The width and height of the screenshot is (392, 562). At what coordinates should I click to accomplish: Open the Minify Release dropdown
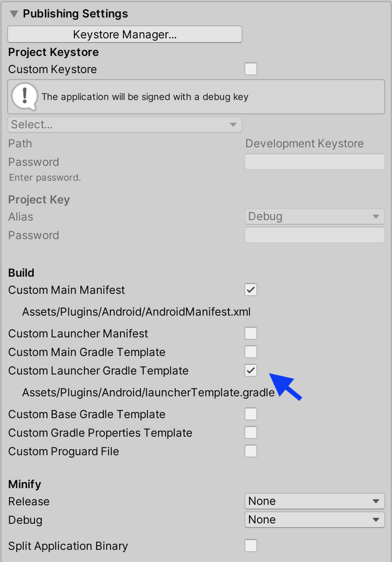click(x=315, y=501)
